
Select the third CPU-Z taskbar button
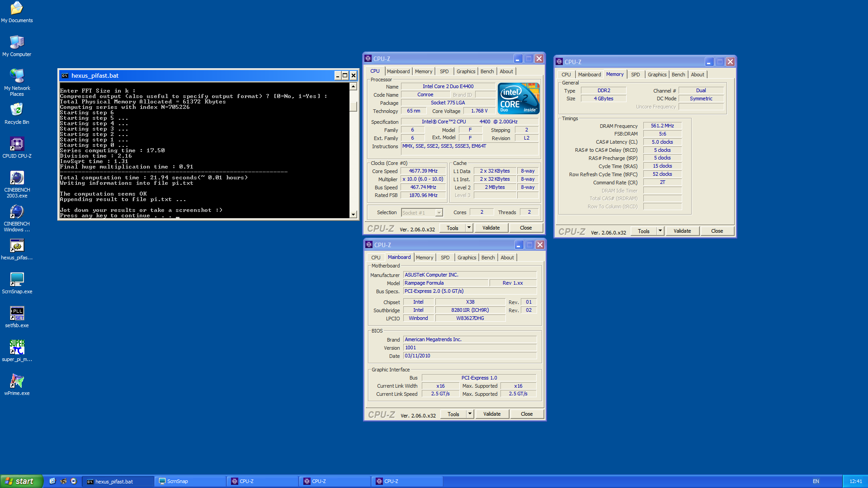[407, 481]
